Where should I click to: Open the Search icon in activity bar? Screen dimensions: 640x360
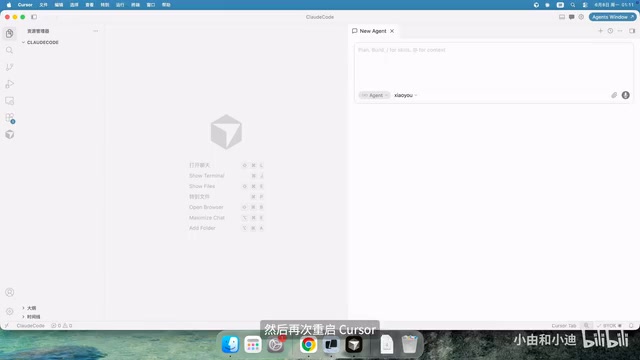coord(9,50)
